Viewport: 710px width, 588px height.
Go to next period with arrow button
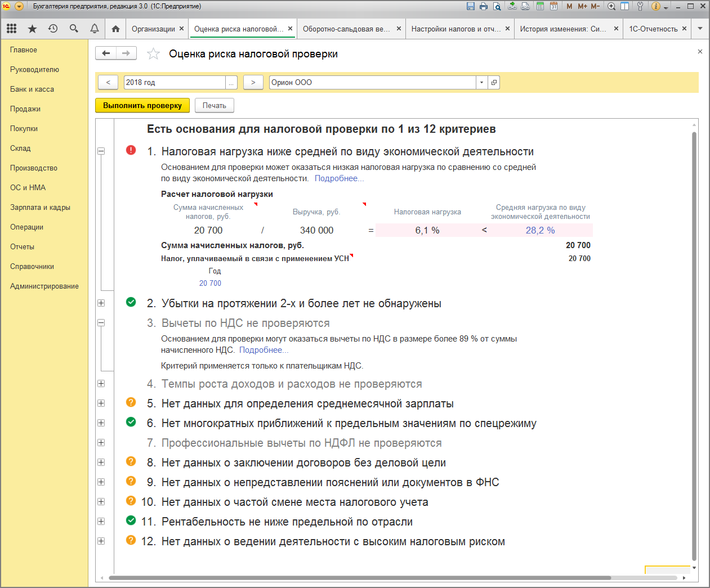[253, 83]
